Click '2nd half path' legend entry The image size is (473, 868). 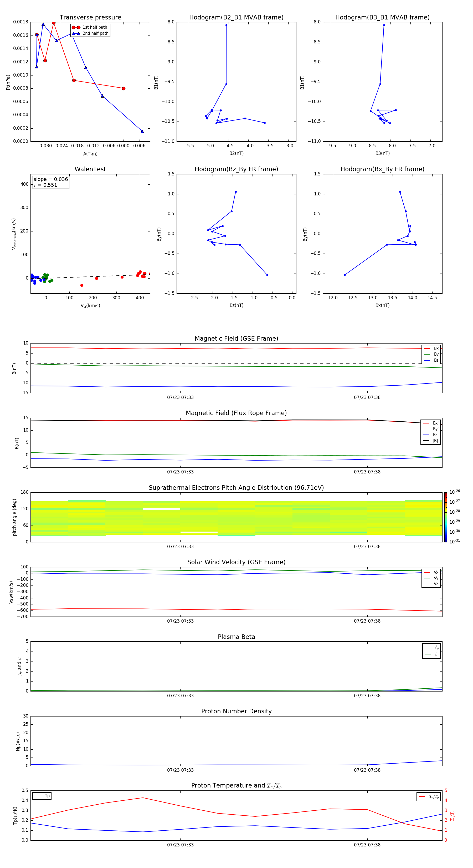90,33
